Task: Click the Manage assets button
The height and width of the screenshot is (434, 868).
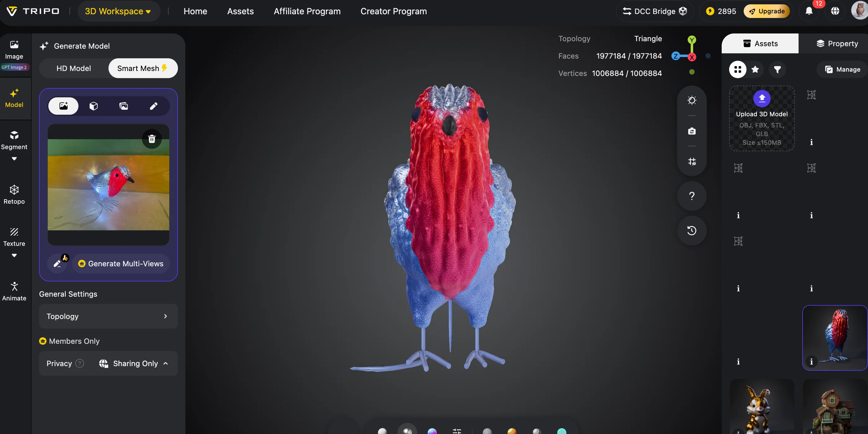Action: pos(842,69)
